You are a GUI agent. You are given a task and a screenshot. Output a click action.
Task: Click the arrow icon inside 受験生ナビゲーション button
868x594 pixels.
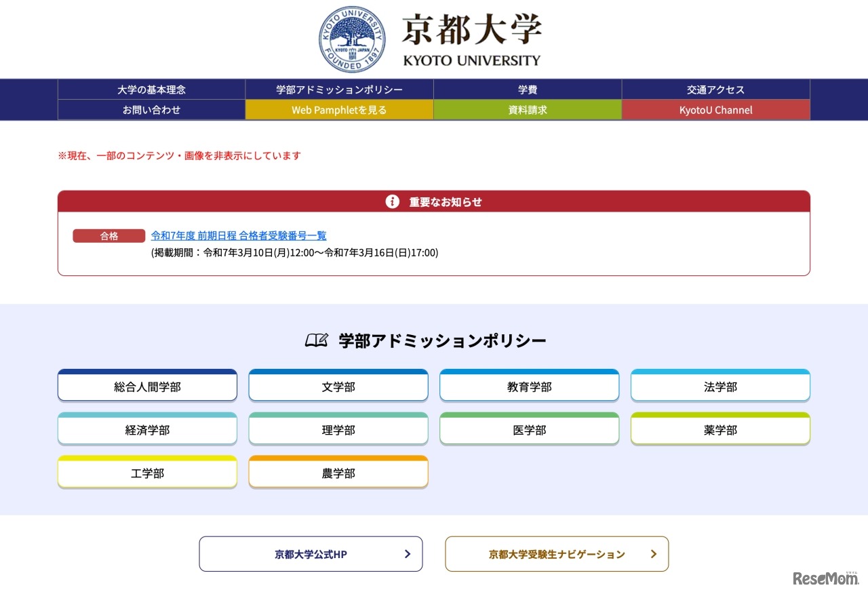pos(653,554)
